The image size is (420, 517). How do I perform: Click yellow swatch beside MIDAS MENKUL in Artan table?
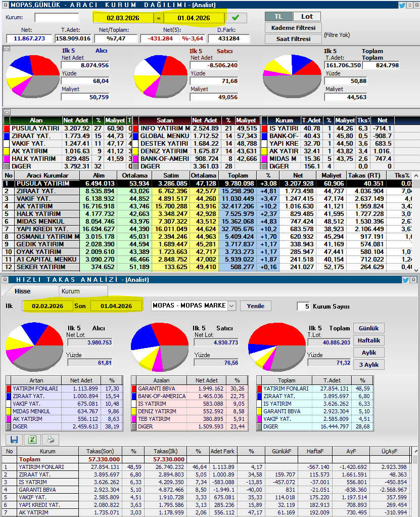pos(9,411)
